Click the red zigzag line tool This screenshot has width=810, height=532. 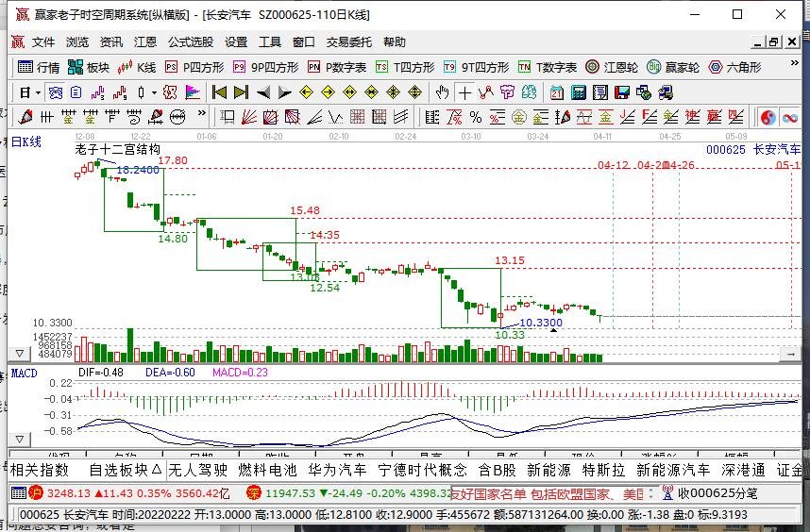tap(485, 92)
